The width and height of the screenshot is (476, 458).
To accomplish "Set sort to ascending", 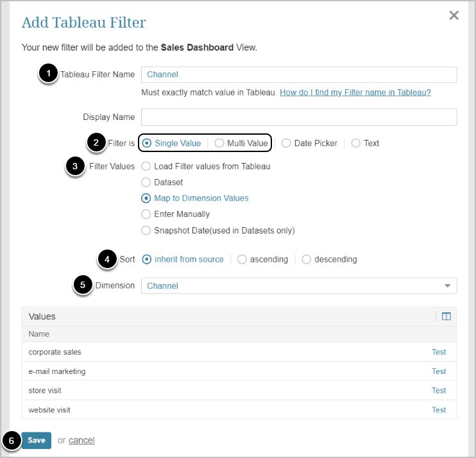I will [242, 260].
